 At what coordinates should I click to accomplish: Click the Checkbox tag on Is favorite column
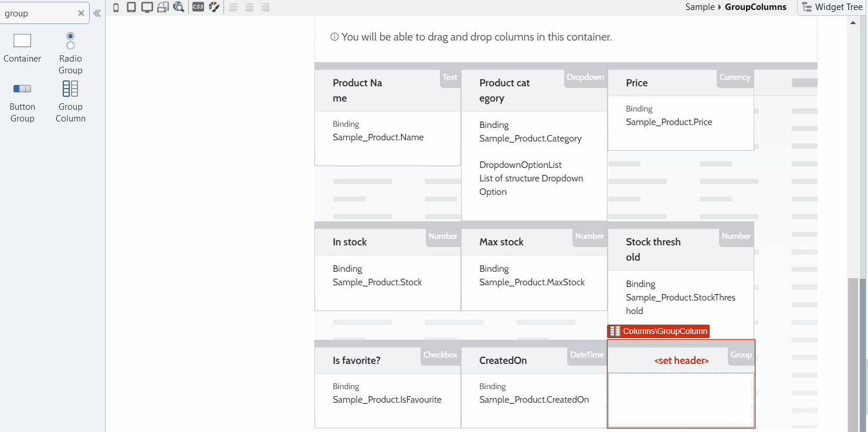(x=440, y=354)
